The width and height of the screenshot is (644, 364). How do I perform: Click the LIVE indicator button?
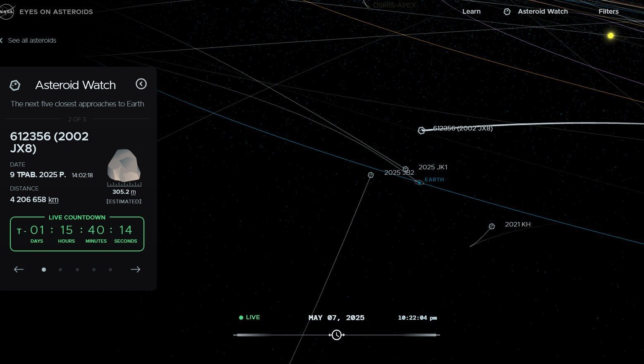(249, 318)
